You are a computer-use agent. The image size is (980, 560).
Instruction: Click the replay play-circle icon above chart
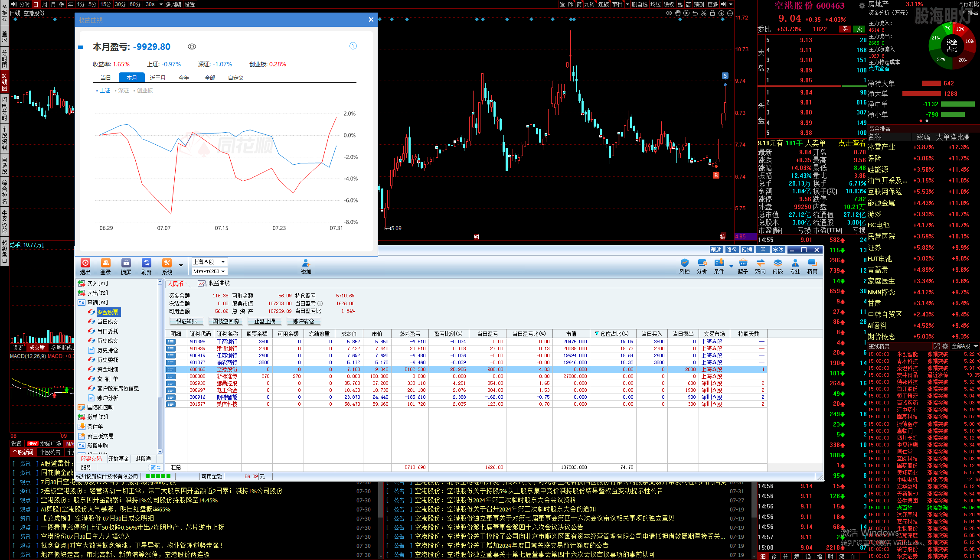pyautogui.click(x=686, y=13)
